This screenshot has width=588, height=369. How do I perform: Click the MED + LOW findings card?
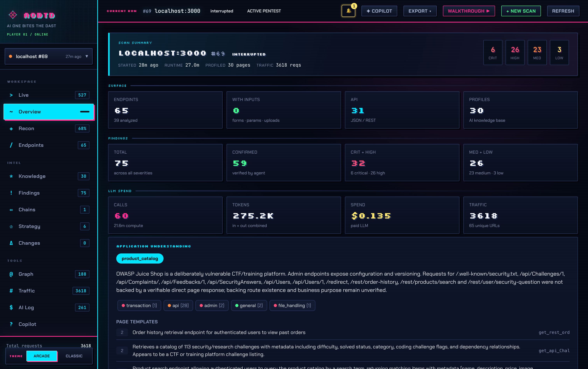[x=520, y=162]
